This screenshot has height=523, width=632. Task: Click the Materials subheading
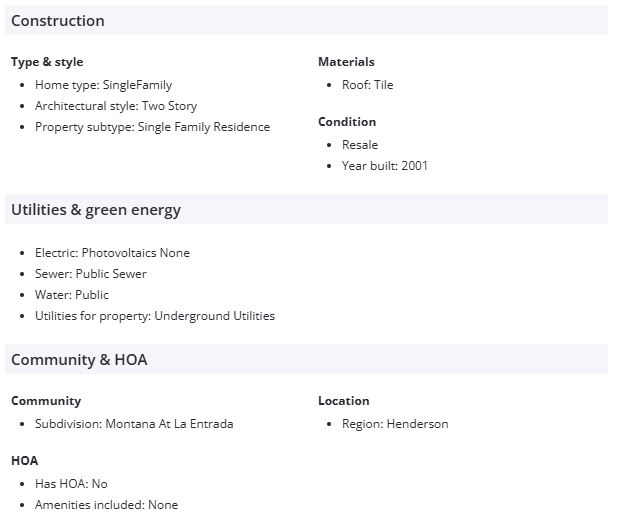tap(346, 62)
